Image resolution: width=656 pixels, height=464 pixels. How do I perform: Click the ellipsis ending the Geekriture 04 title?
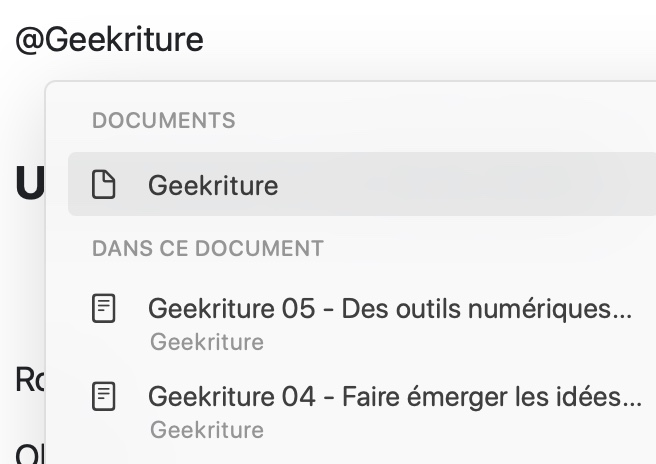pos(633,404)
